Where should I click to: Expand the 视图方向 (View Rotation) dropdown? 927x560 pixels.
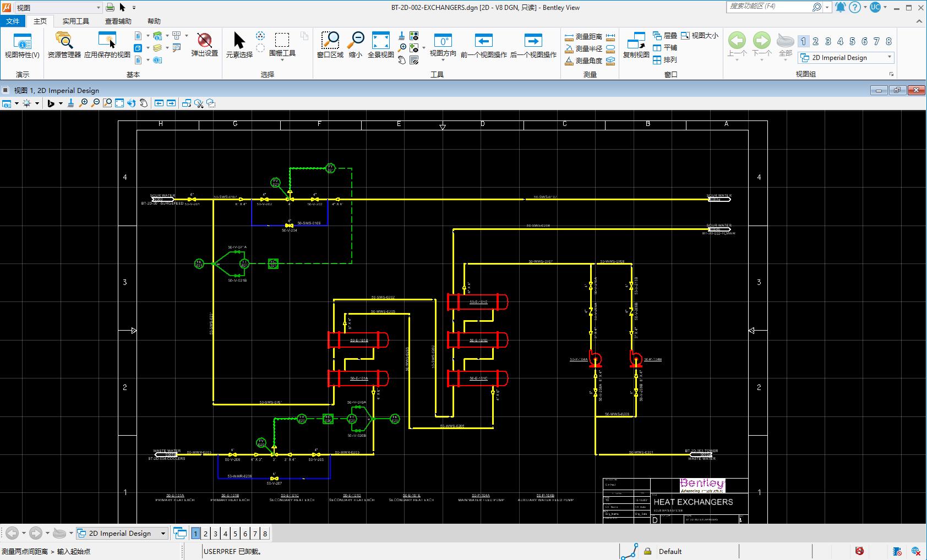coord(443,59)
